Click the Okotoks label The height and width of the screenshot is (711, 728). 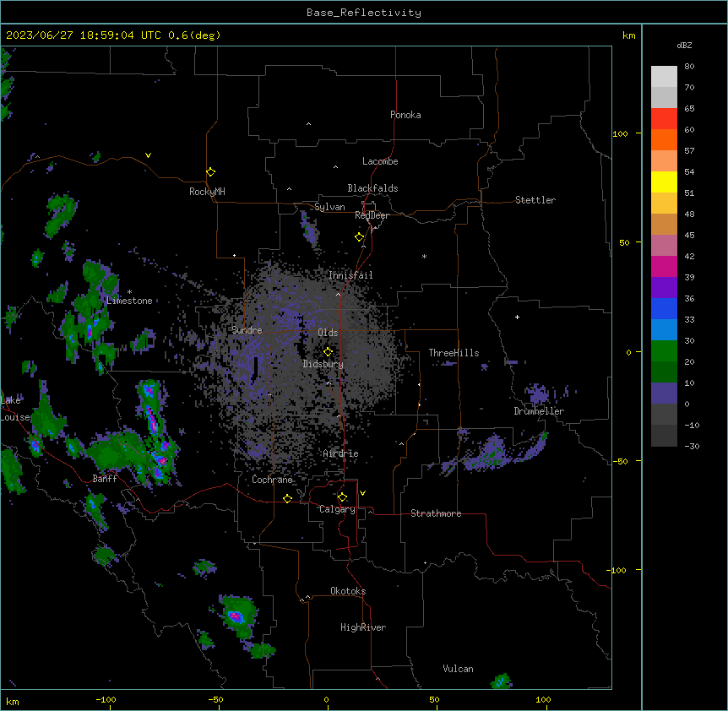click(x=348, y=591)
